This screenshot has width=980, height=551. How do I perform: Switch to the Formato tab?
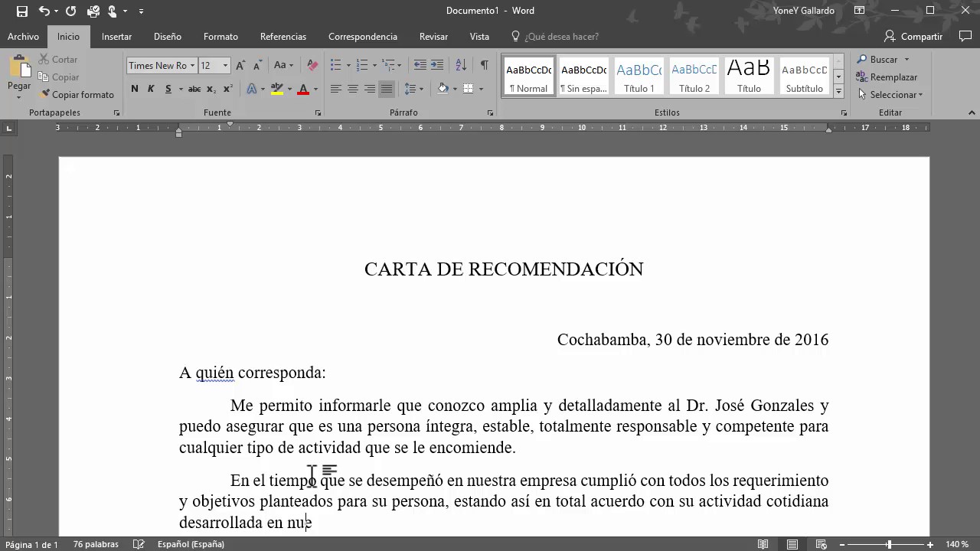tap(220, 37)
